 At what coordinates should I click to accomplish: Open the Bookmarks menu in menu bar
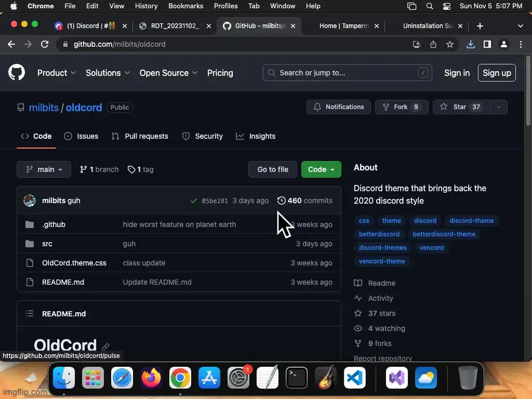coord(185,6)
